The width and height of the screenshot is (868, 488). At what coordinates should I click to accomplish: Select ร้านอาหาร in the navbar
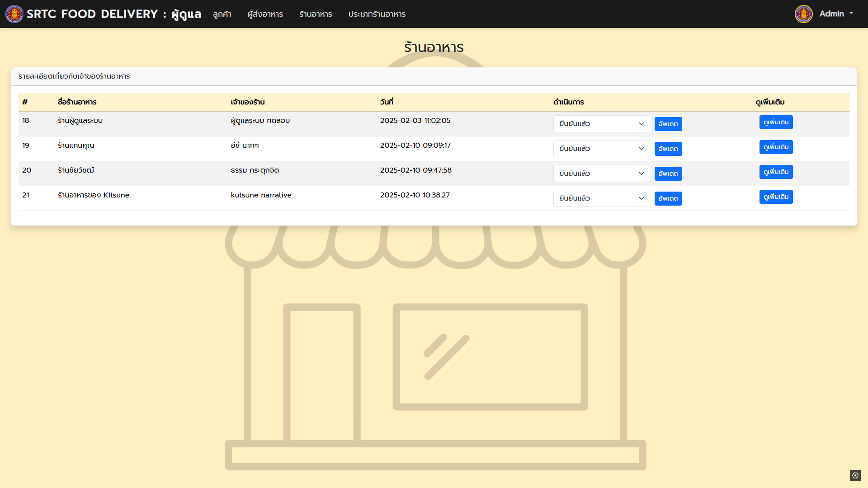(316, 14)
